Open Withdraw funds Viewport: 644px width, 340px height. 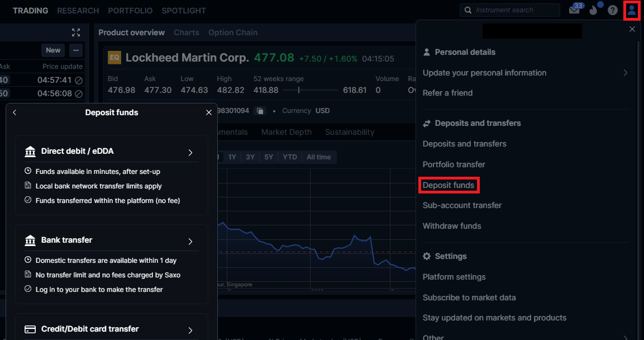(x=452, y=226)
